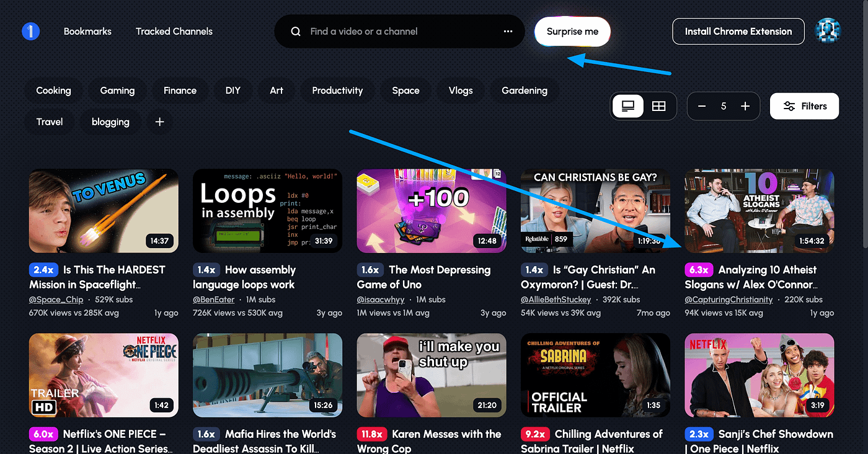Click the 1.6x badge on Mafia Hires video
This screenshot has height=454, width=868.
tap(206, 434)
